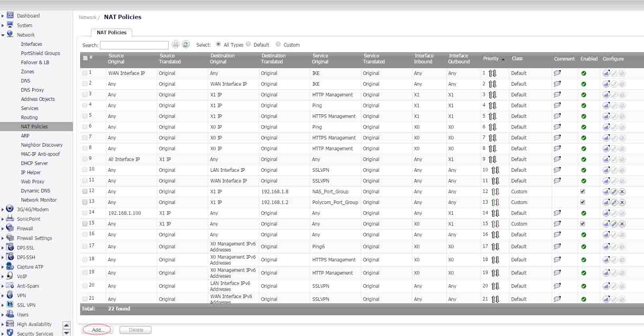Check the row checkbox for policy 13
The width and height of the screenshot is (644, 336).
point(85,202)
